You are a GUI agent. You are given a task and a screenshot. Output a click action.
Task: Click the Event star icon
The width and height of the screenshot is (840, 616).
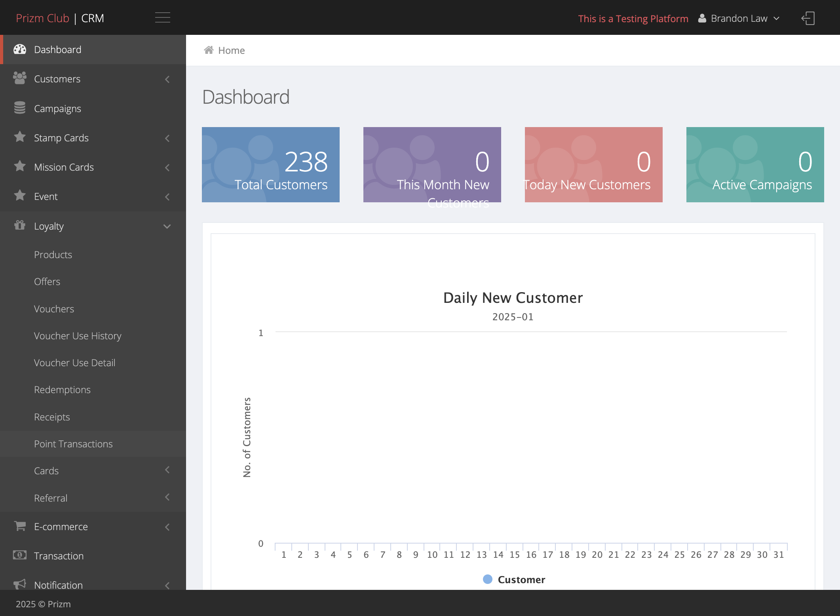click(20, 196)
